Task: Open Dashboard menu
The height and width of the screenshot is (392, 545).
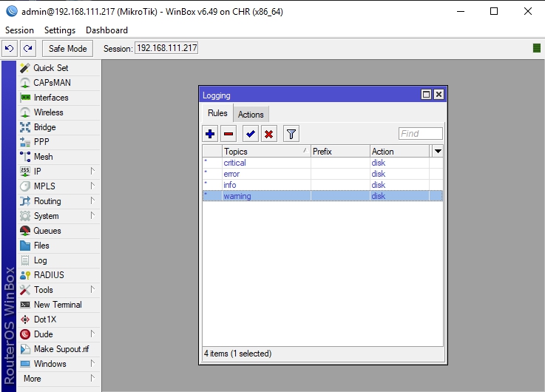Action: [x=106, y=30]
